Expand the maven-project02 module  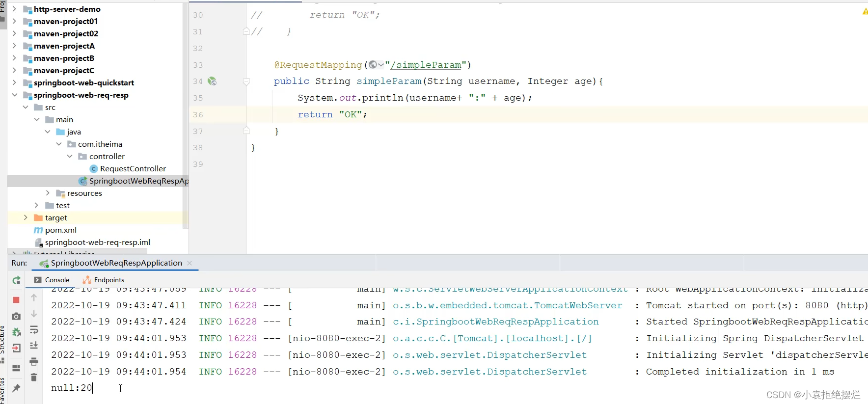click(14, 33)
